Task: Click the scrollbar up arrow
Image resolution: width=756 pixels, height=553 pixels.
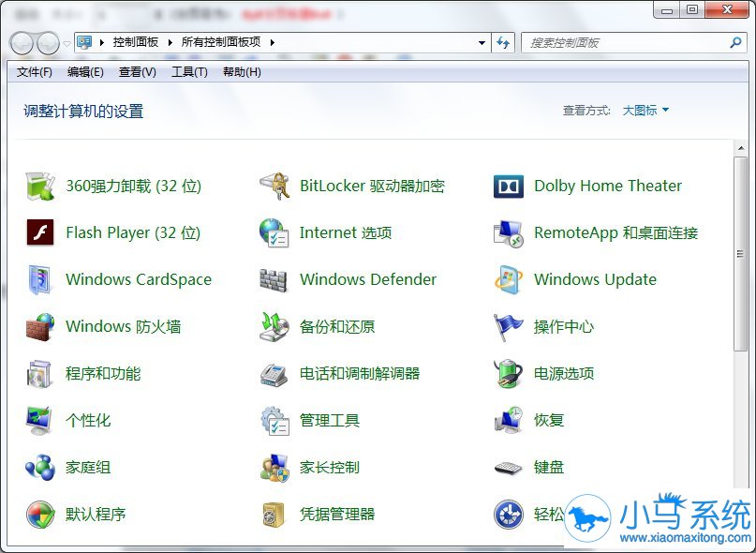Action: click(x=741, y=148)
